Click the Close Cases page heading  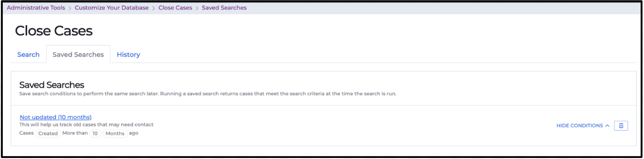pos(54,31)
